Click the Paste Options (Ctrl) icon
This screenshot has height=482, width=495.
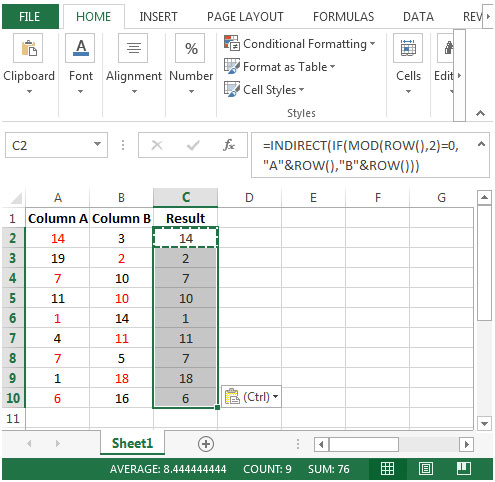(232, 397)
